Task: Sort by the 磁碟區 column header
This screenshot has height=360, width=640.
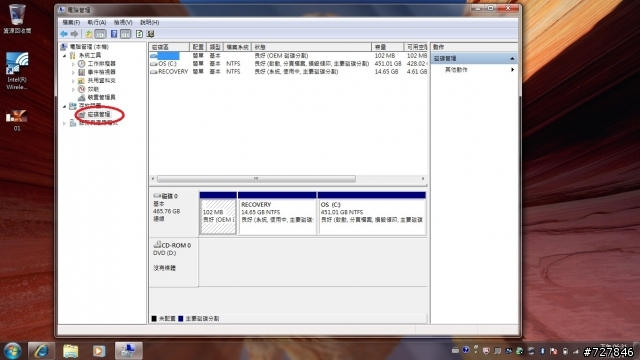Action: (x=169, y=47)
